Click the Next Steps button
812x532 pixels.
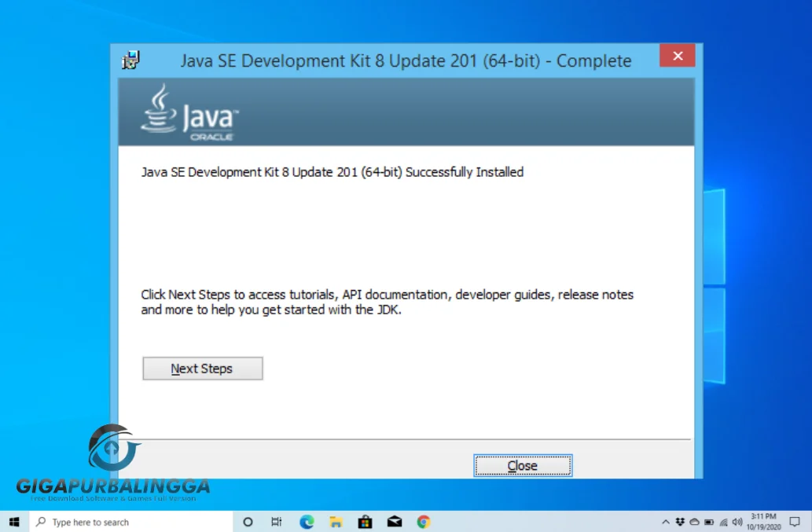(202, 368)
